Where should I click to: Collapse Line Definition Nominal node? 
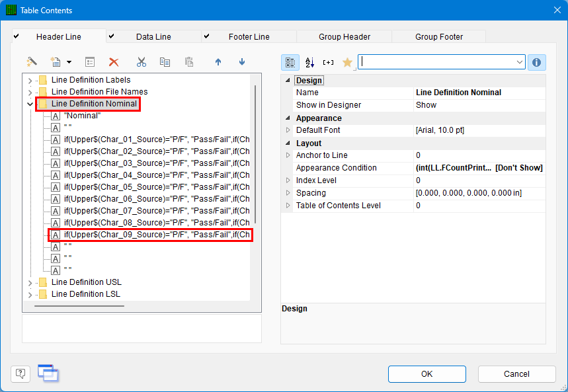point(30,104)
